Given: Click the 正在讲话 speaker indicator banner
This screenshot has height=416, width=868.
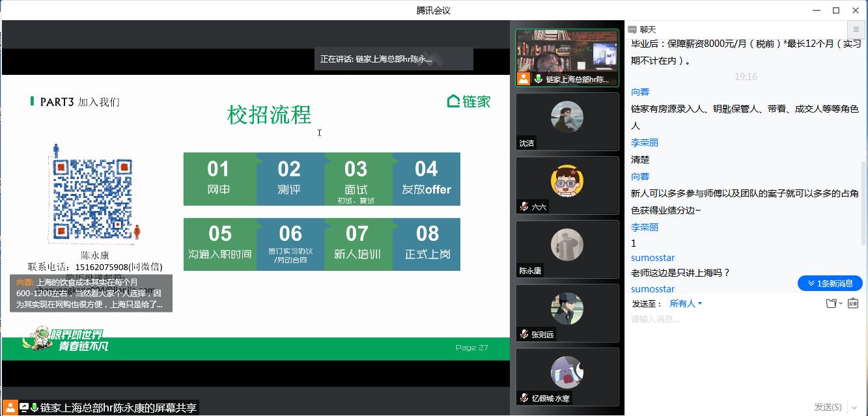Looking at the screenshot, I should 393,59.
